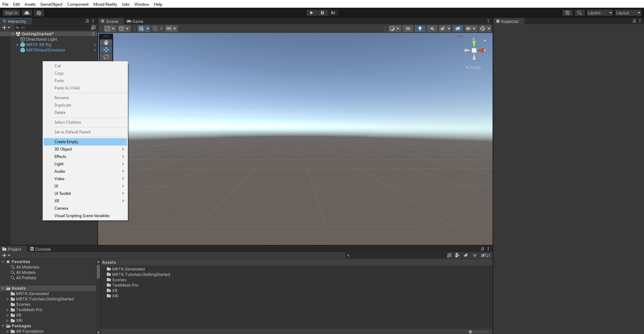The height and width of the screenshot is (334, 644).
Task: Click the Unity version control icon beside cloud
Action: 39,13
